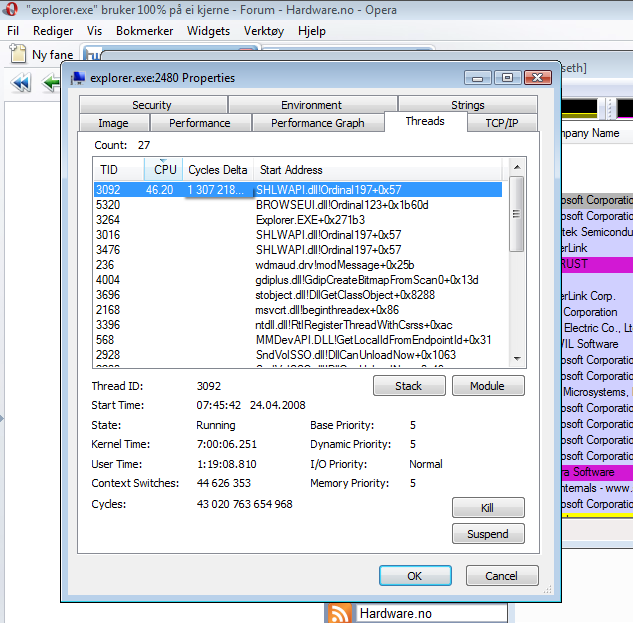Switch to the Performance tab
The width and height of the screenshot is (633, 623).
(200, 123)
